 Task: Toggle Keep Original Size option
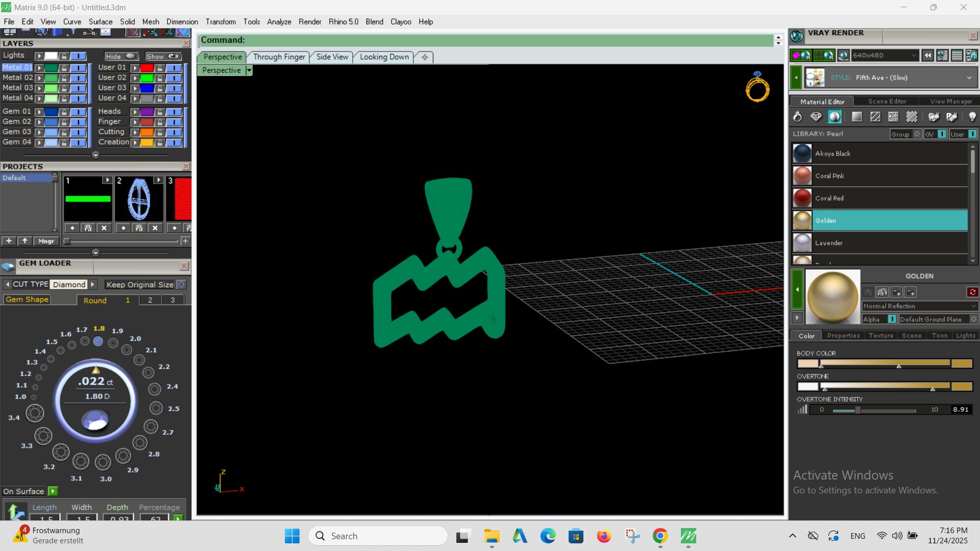coord(181,284)
